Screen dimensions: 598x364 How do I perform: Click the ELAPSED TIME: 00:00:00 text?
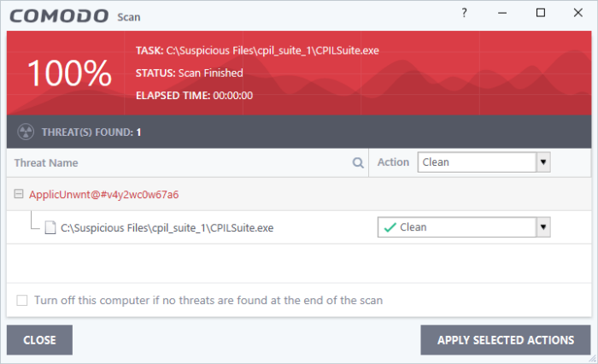coord(194,96)
